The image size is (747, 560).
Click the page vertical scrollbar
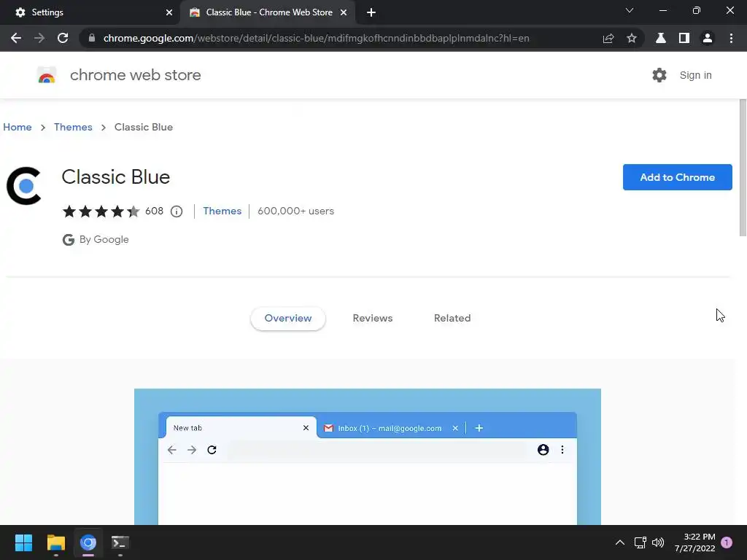coord(743,168)
